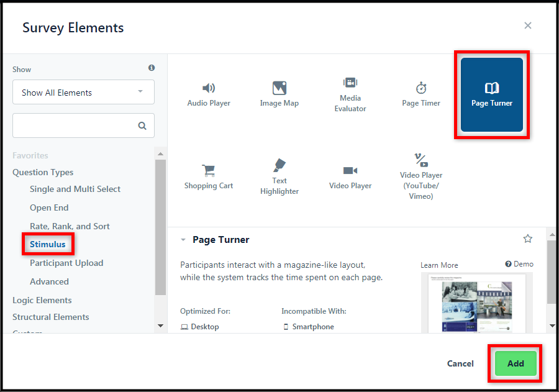The image size is (559, 392).
Task: Open Single and Multi Select category
Action: coord(75,189)
